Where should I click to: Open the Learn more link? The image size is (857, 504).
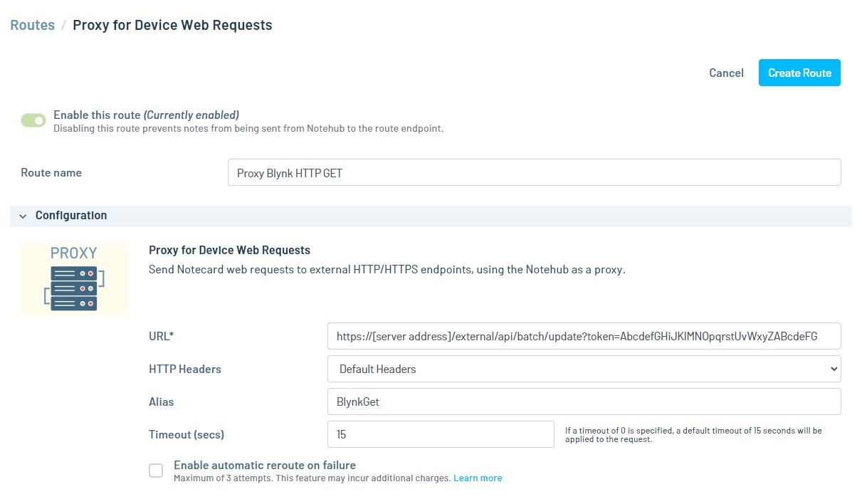coord(478,478)
